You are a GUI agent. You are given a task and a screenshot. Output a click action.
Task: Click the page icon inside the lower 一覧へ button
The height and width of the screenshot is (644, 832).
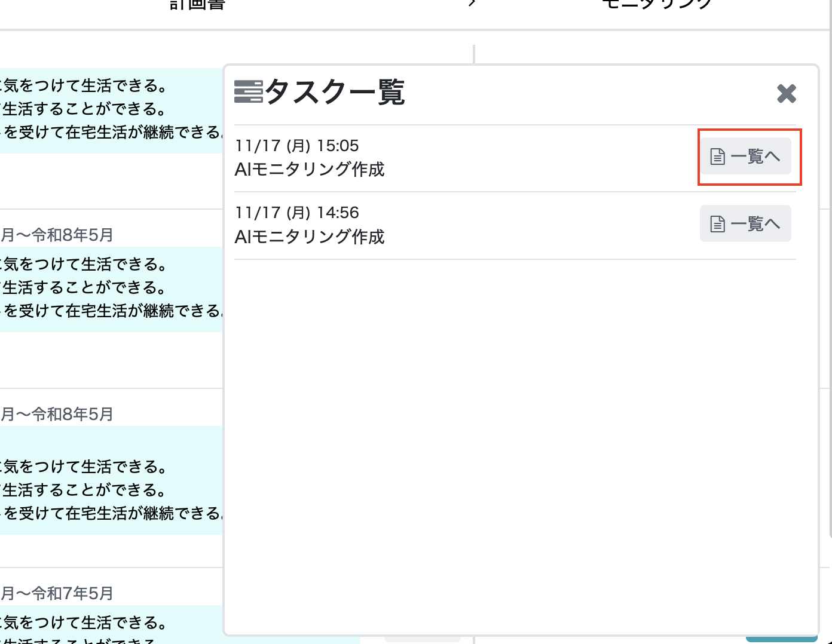click(717, 223)
